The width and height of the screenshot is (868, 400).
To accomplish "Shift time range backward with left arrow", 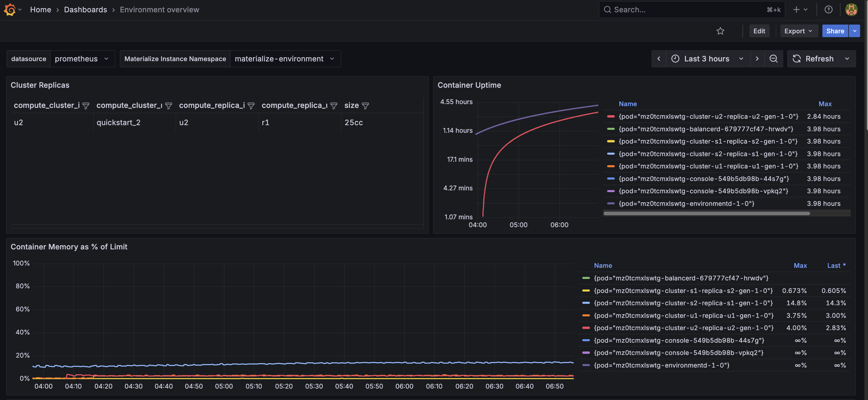I will click(x=659, y=59).
